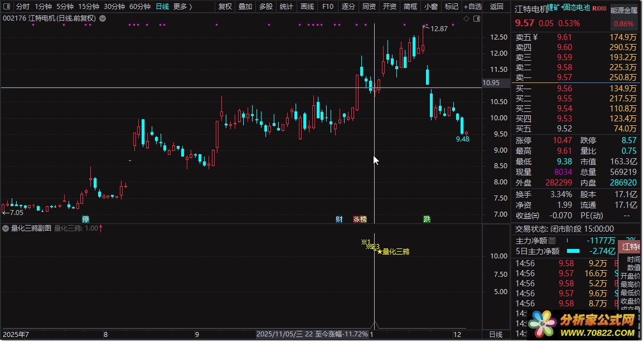Click the 换手 value 3.34%
This screenshot has width=644, height=342.
561,194
